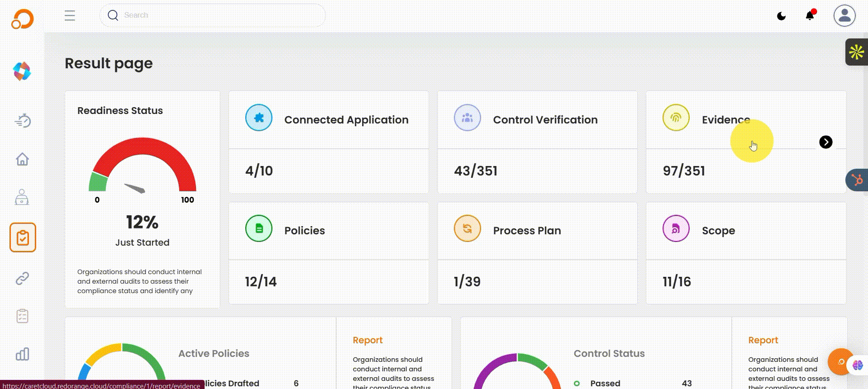Click the Scope card icon

pos(676,229)
